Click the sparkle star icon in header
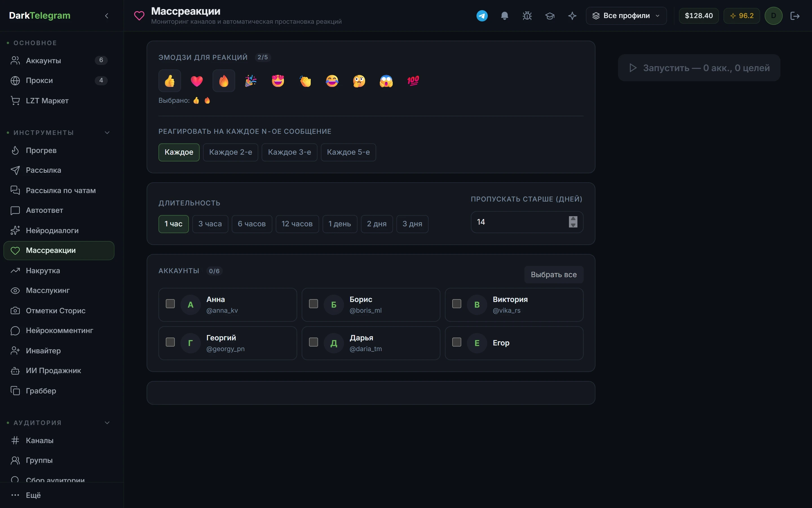This screenshot has width=812, height=508. coord(572,16)
